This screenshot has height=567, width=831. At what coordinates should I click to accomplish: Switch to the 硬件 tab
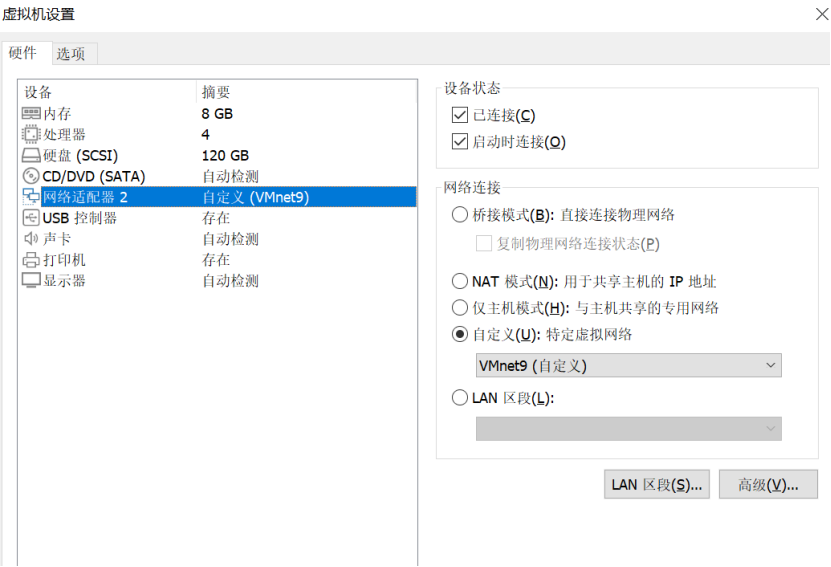(x=23, y=53)
